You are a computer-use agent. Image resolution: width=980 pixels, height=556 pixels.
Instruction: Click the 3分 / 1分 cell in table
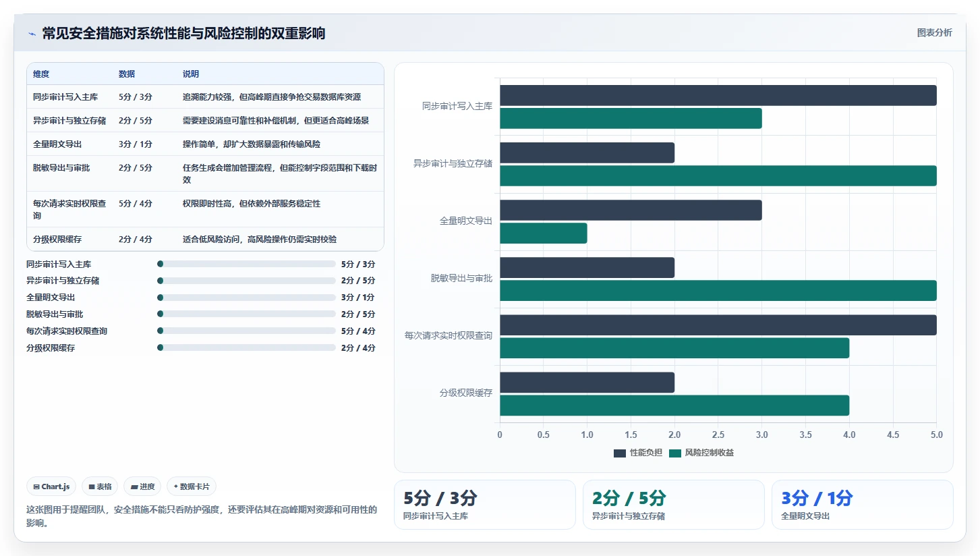click(136, 144)
